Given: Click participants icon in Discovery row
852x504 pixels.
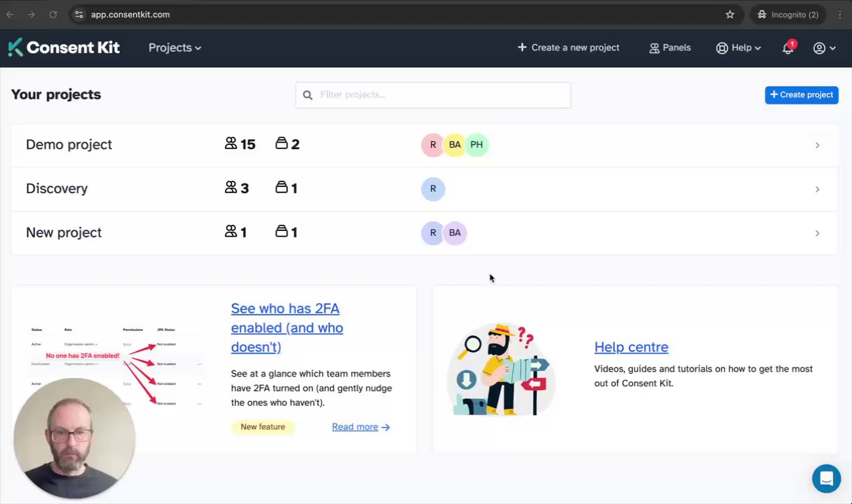Looking at the screenshot, I should click(231, 188).
